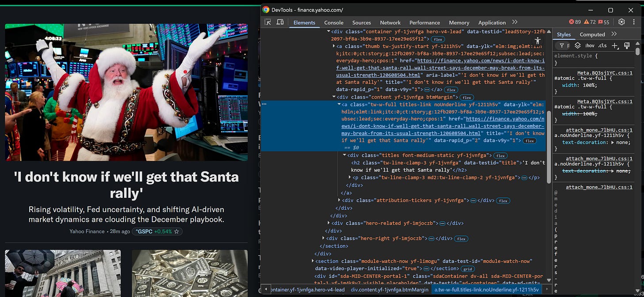The image size is (644, 297).
Task: Click the new style rule plus icon
Action: pyautogui.click(x=615, y=45)
